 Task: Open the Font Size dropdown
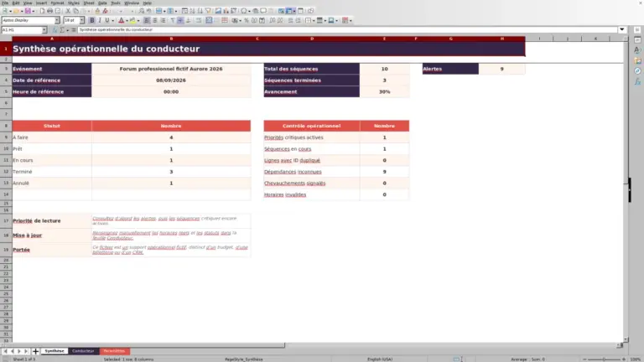click(81, 20)
